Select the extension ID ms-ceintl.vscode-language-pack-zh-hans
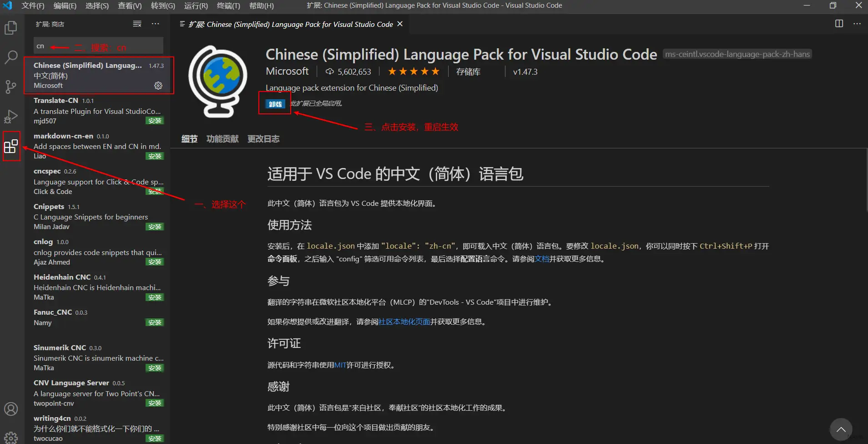868x444 pixels. coord(737,54)
